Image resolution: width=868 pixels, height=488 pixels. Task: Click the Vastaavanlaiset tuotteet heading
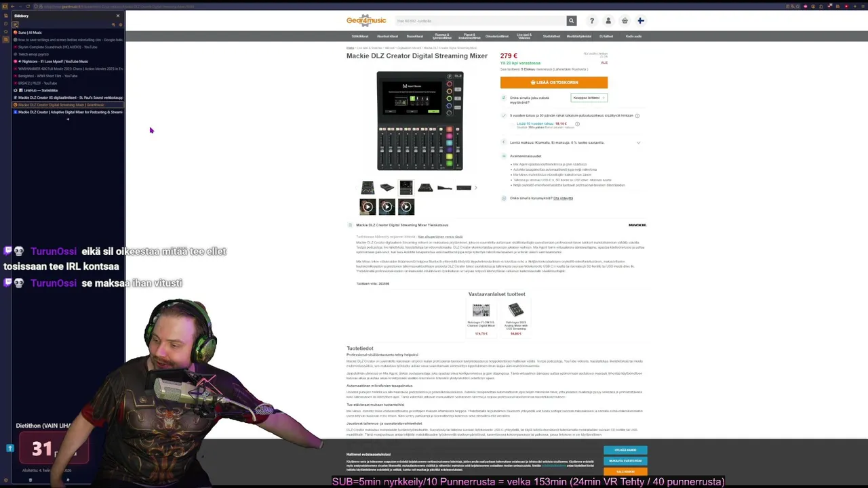(496, 294)
